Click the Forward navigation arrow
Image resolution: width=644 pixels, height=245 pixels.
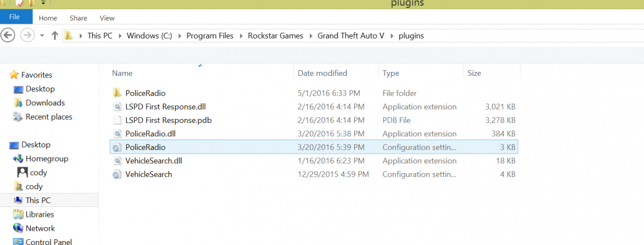27,35
